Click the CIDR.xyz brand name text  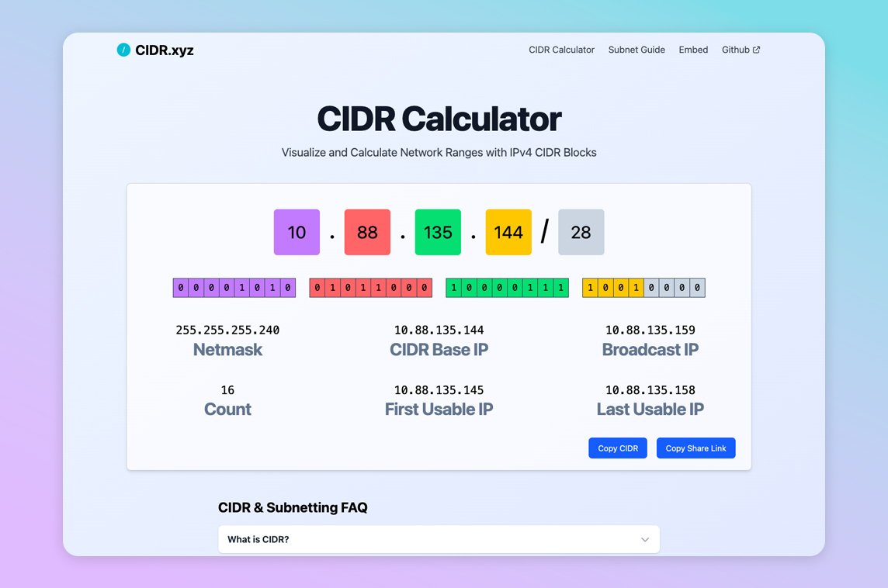(165, 50)
